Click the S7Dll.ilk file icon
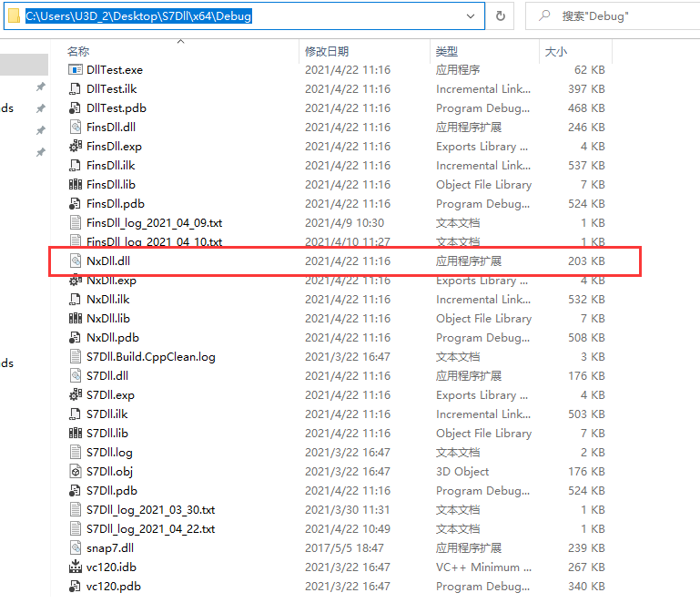 tap(76, 414)
